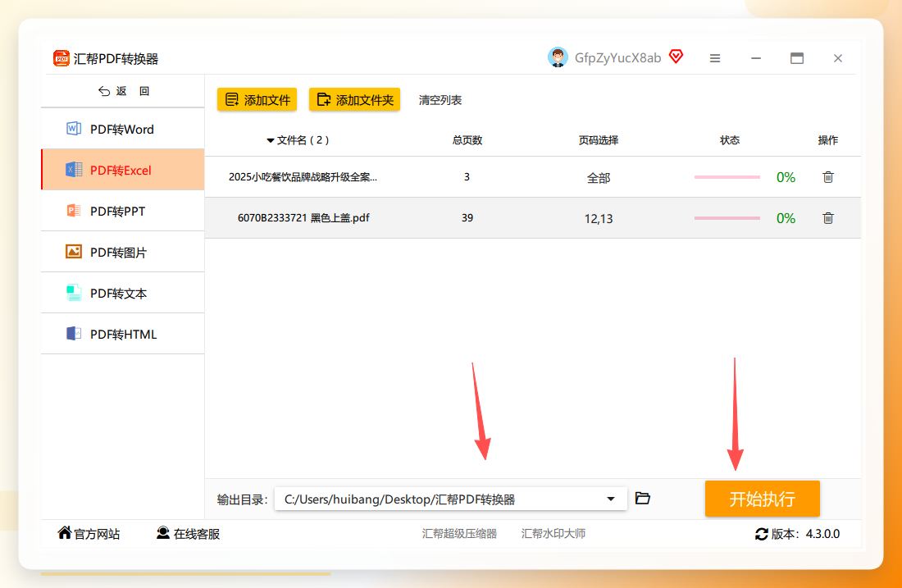This screenshot has height=588, width=902.
Task: Click the PDF转图片 icon
Action: (74, 252)
